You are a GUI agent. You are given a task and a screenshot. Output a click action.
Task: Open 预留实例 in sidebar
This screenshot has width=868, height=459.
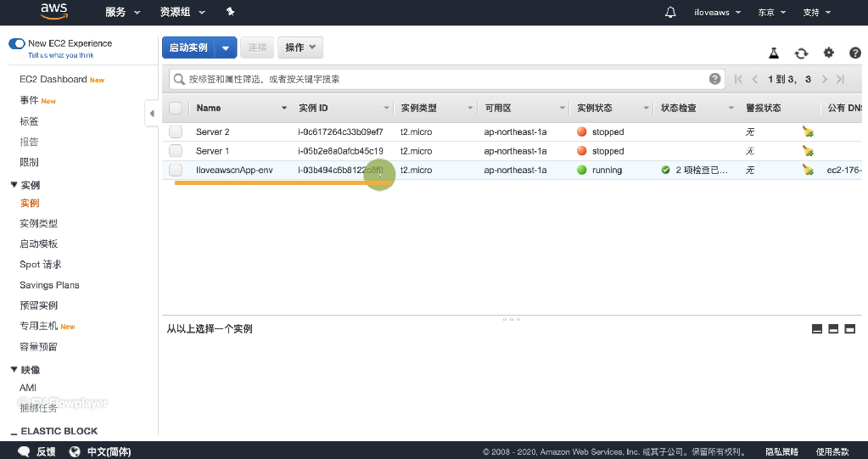click(x=39, y=305)
